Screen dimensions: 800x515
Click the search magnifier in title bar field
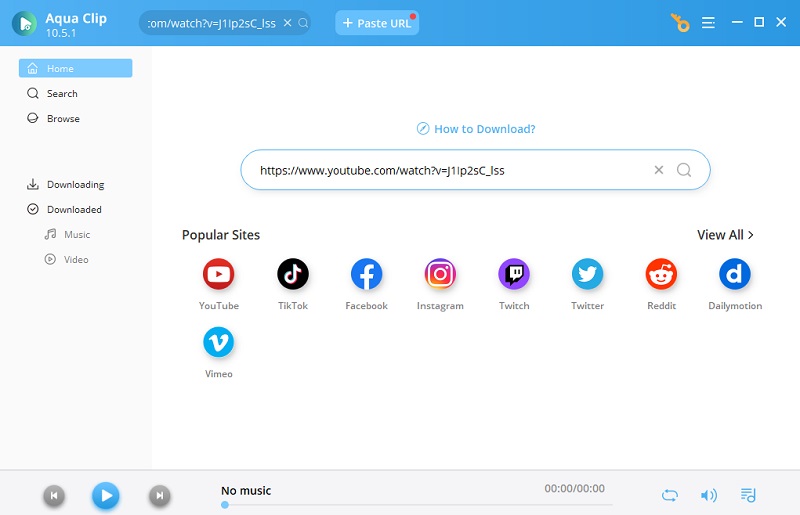pyautogui.click(x=303, y=23)
